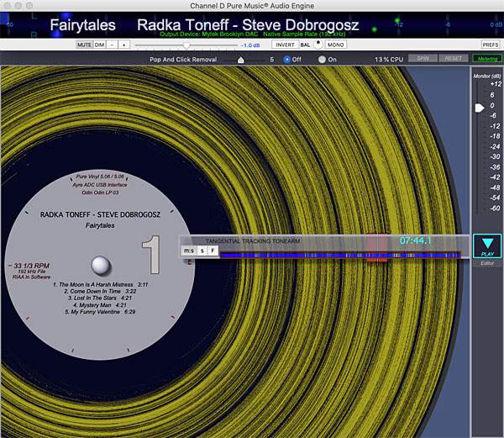The image size is (504, 438).
Task: Click the record's center spindle
Action: tap(101, 266)
